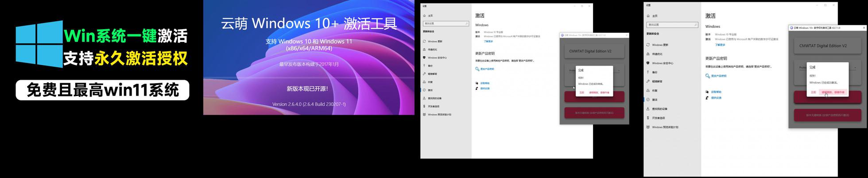The height and width of the screenshot is (178, 868).
Task: Open 查找我的设备 icon in right Settings window
Action: (x=648, y=109)
